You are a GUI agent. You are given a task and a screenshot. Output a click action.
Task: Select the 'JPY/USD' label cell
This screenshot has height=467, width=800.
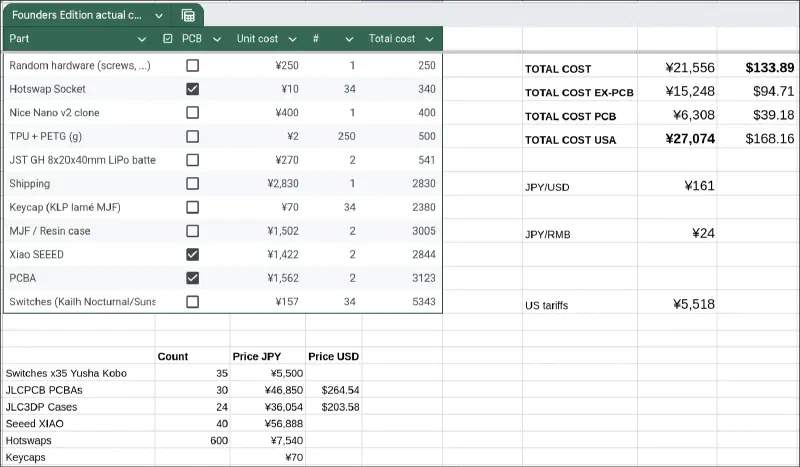point(547,187)
